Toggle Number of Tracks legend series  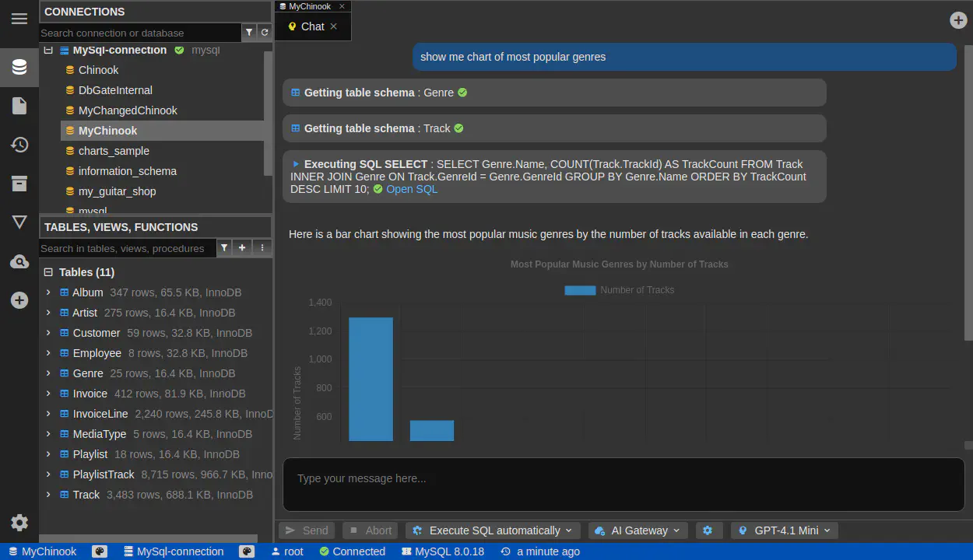[619, 290]
